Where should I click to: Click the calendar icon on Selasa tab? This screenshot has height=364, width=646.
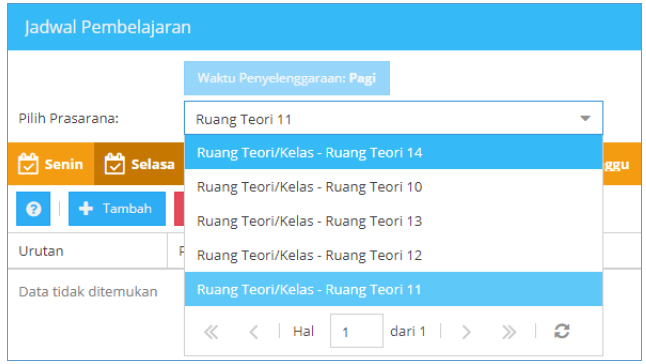pos(115,164)
